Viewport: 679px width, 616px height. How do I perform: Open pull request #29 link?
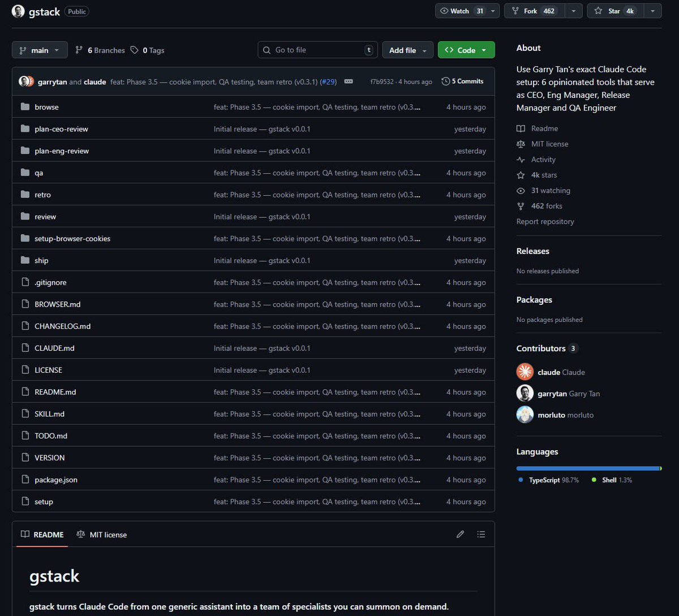coord(328,82)
